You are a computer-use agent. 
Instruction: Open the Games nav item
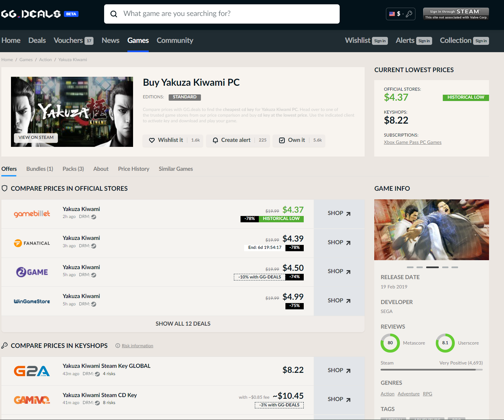coord(138,41)
